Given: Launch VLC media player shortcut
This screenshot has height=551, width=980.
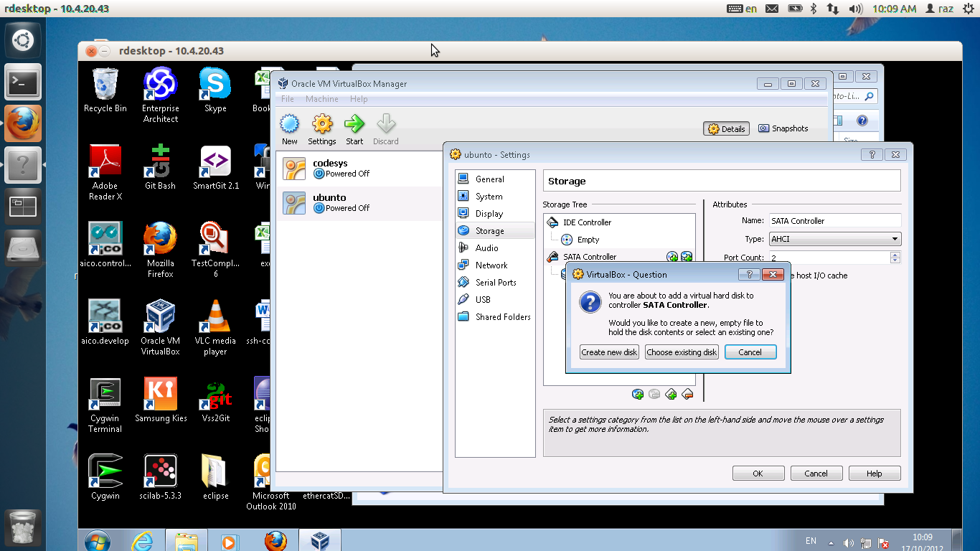Looking at the screenshot, I should [215, 328].
